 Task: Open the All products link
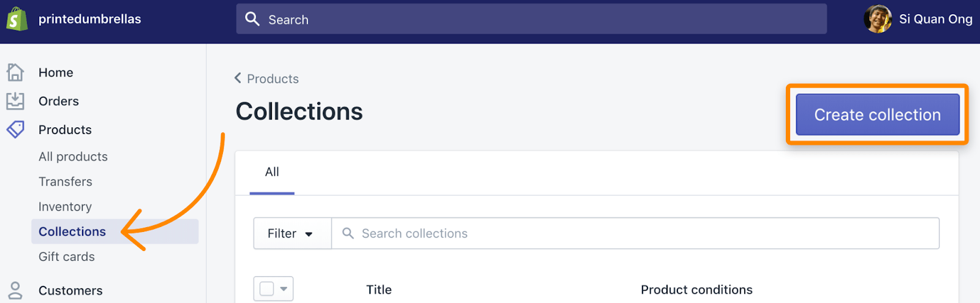(73, 157)
